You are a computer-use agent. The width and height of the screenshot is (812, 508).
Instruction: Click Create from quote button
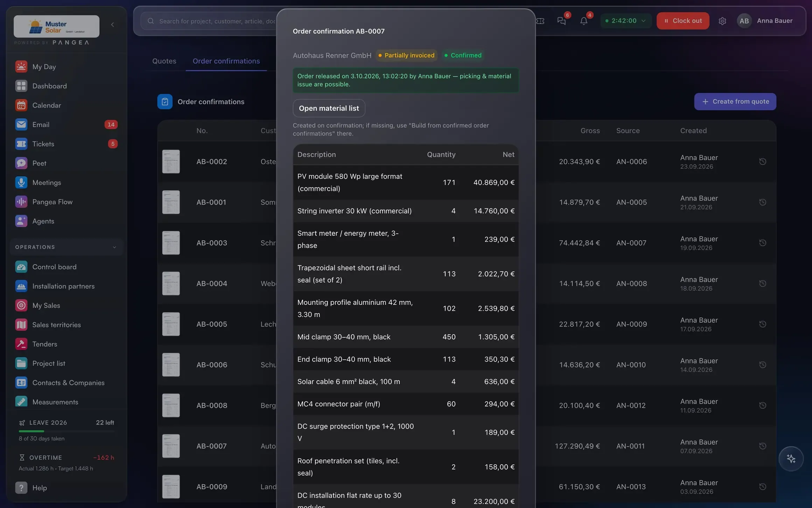[x=735, y=102]
